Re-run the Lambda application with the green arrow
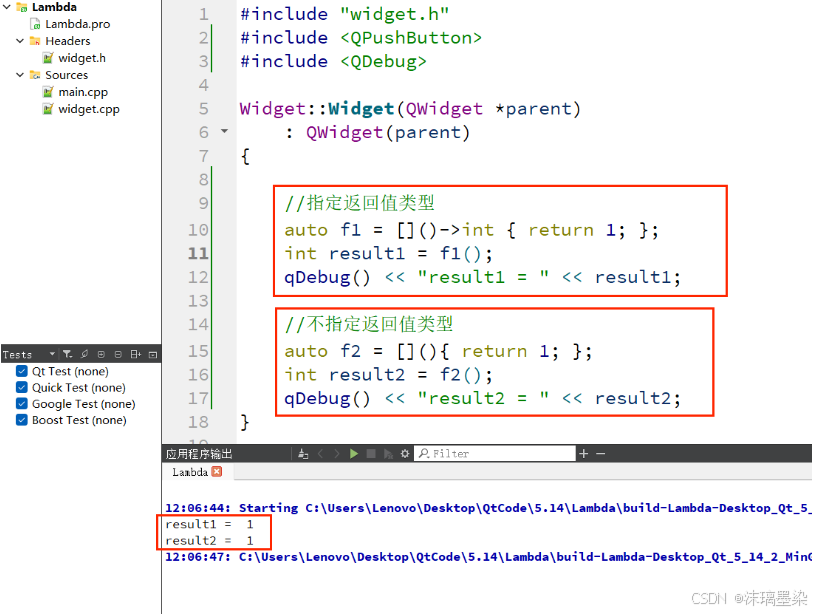The height and width of the screenshot is (614, 819). [x=354, y=454]
